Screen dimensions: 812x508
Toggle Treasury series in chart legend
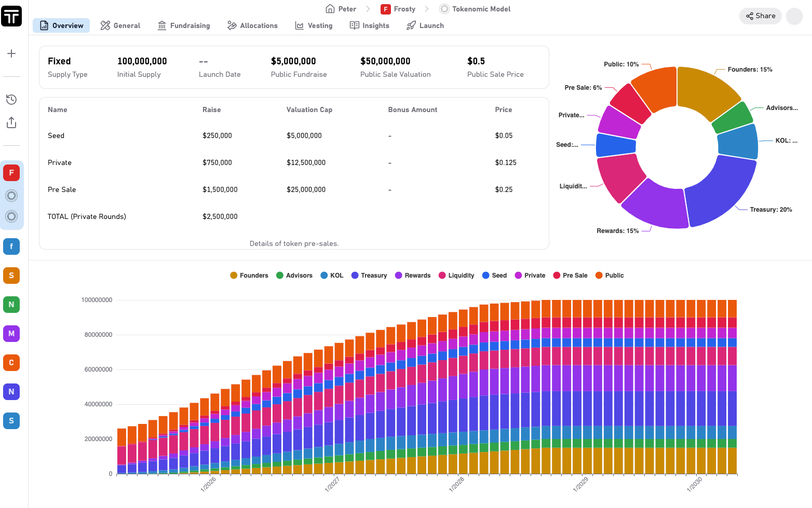[369, 276]
